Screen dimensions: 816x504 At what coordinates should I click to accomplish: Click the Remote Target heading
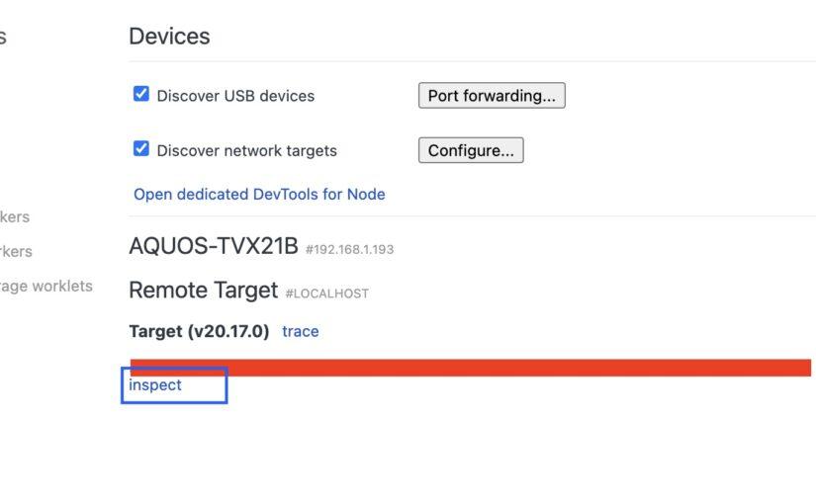[x=203, y=291]
